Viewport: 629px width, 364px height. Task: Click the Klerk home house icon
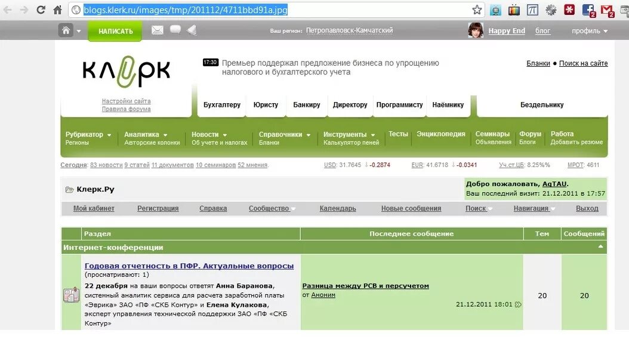(x=66, y=30)
